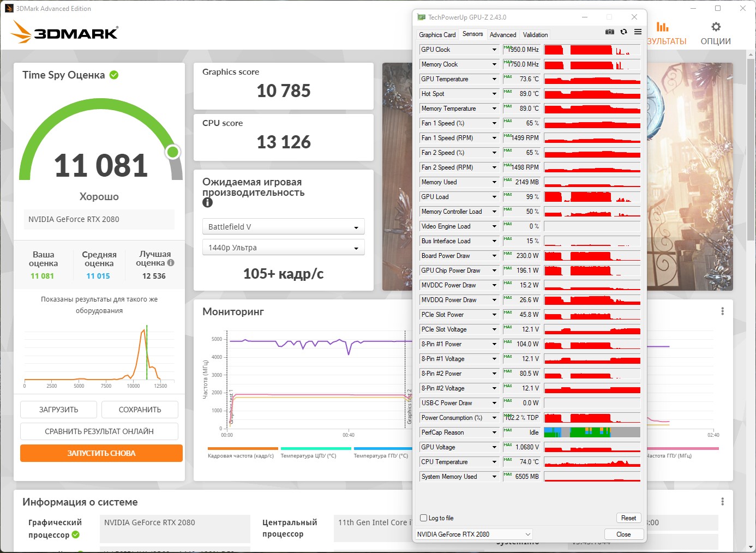Open the Monitoring panel three-dot menu

pyautogui.click(x=722, y=311)
